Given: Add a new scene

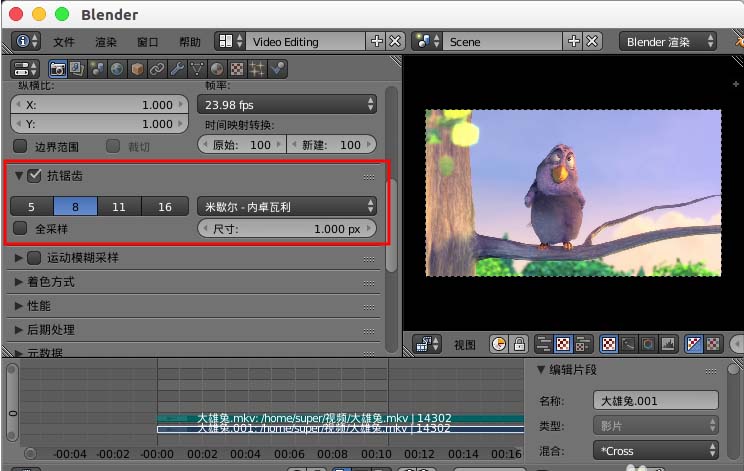Looking at the screenshot, I should point(574,42).
